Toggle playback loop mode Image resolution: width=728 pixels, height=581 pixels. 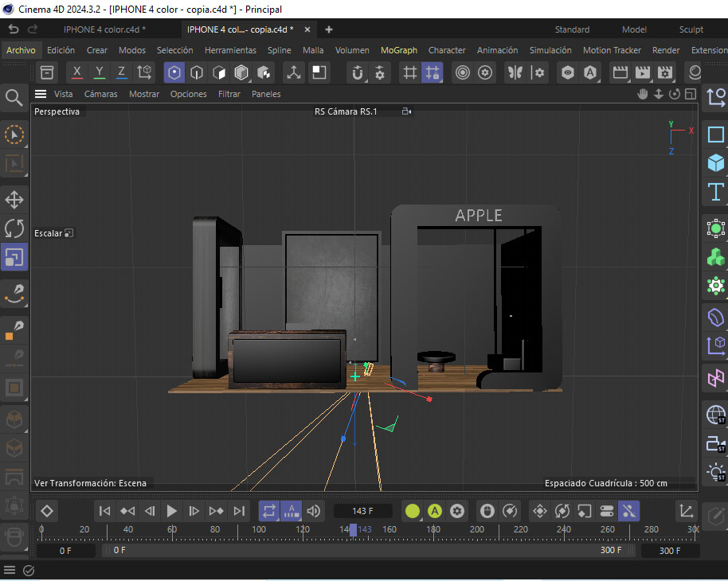(x=268, y=511)
